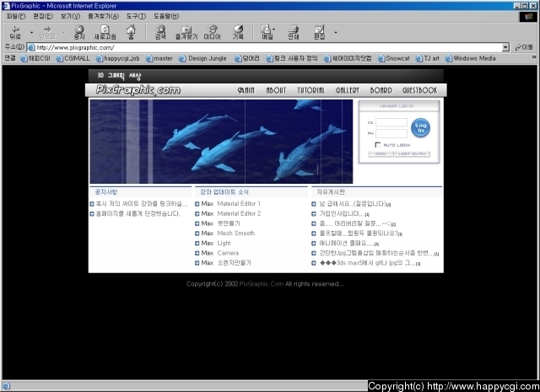Open the Tools menu

coord(136,16)
